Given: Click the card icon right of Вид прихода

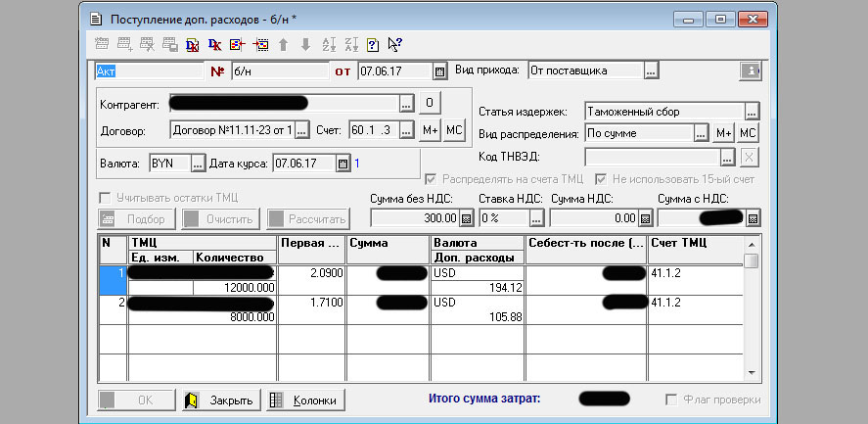Looking at the screenshot, I should pos(750,71).
